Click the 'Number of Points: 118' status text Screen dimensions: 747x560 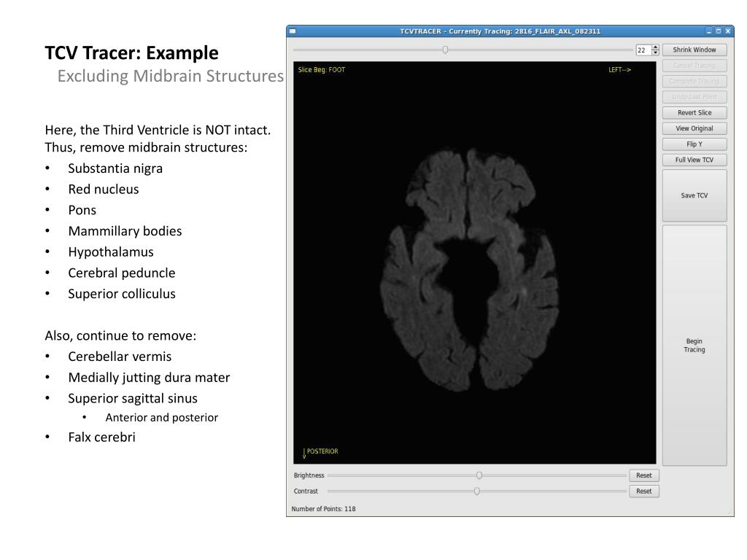323,508
